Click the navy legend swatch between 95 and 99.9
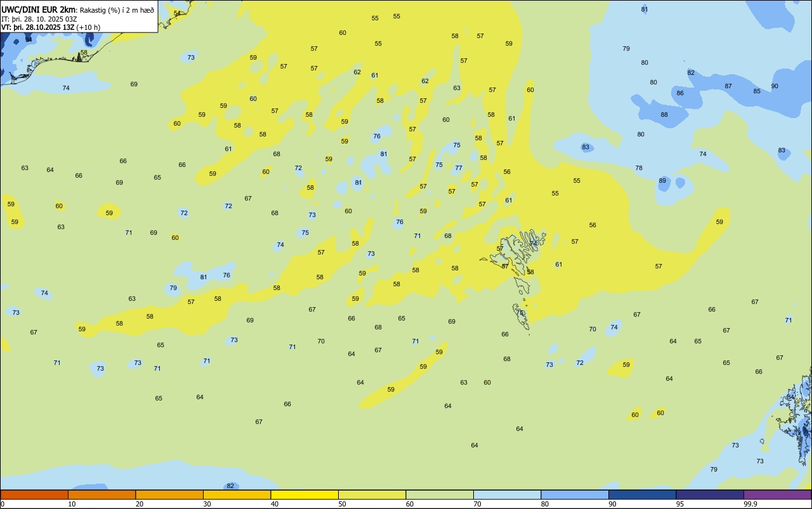The image size is (812, 509). tap(710, 494)
